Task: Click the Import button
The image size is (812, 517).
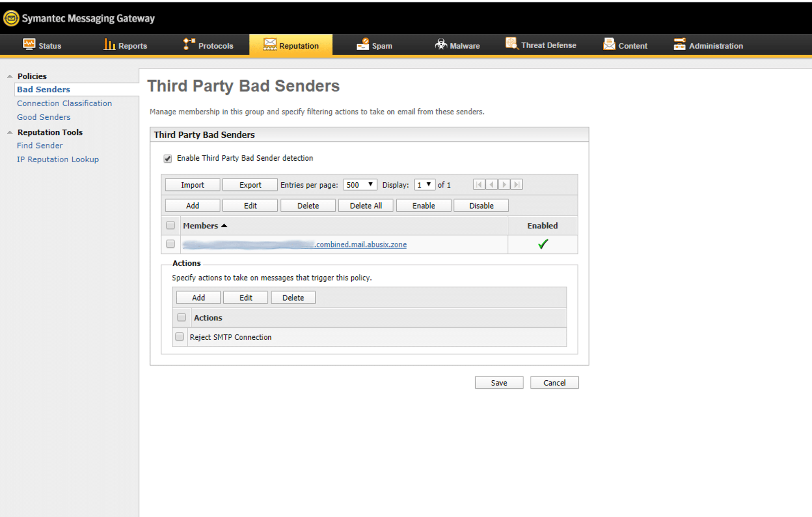Action: click(x=192, y=185)
